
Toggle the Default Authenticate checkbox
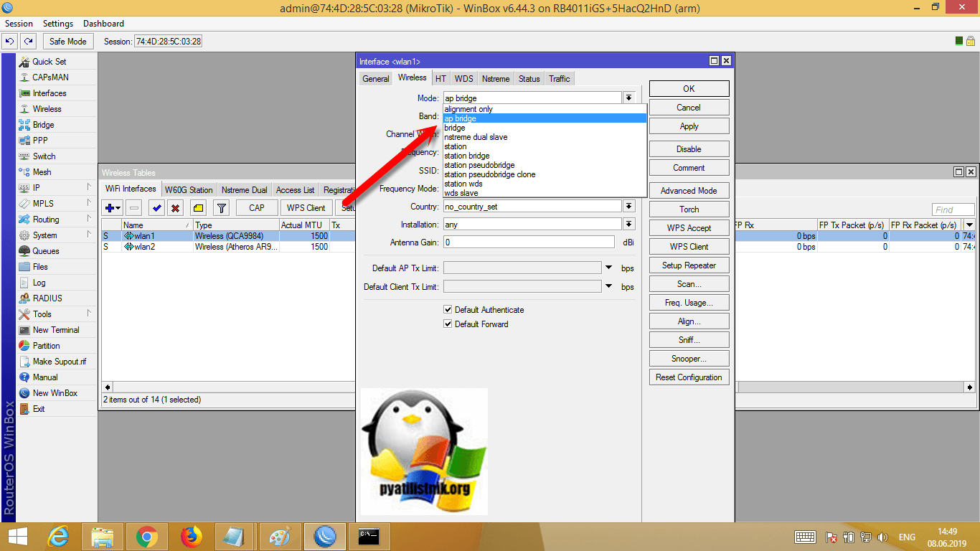[448, 310]
